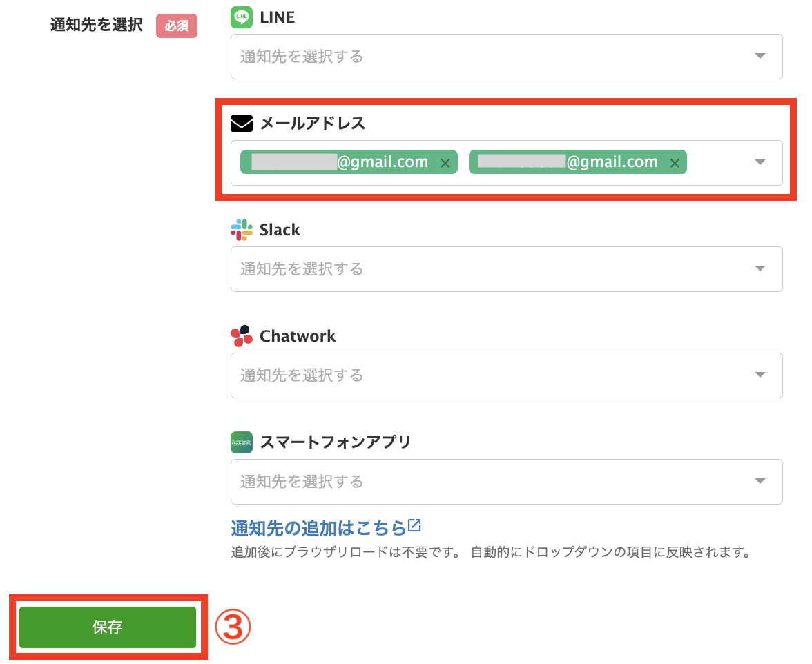Image resolution: width=812 pixels, height=664 pixels.
Task: Remove the second gmail address chip
Action: point(675,162)
